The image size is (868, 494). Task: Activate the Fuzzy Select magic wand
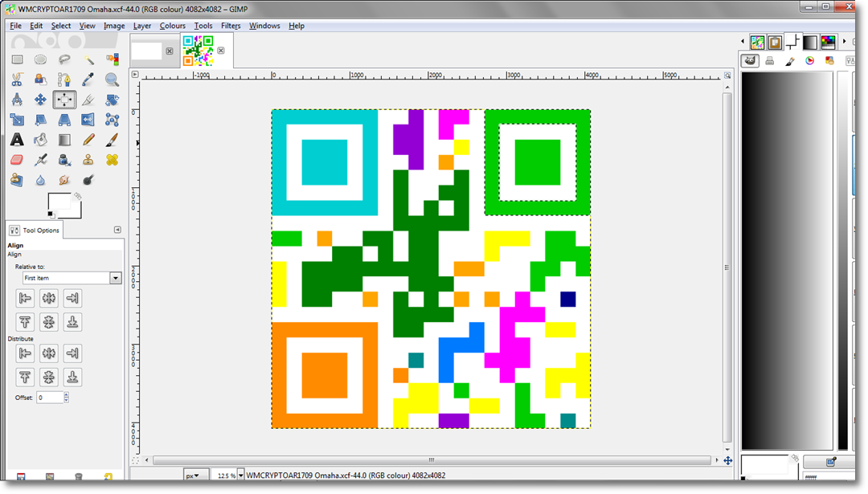[88, 59]
